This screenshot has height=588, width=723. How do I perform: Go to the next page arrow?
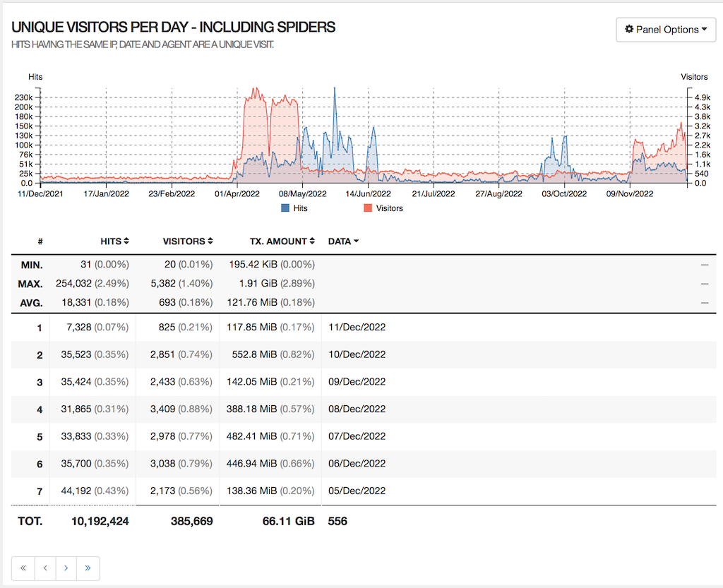point(66,568)
